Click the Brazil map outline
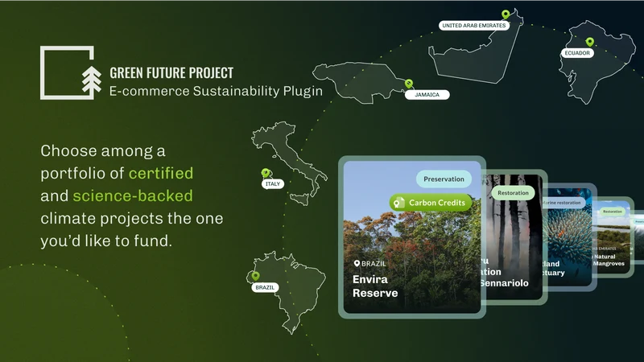644x362 pixels. 287,292
